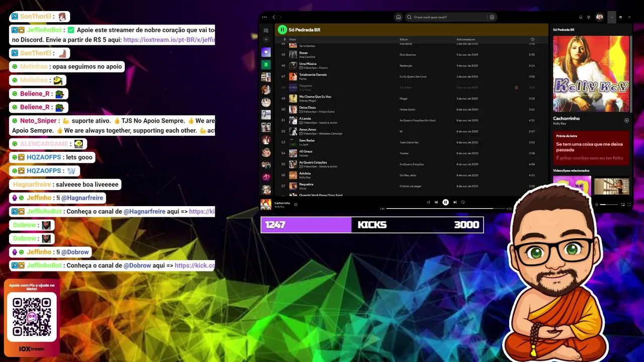The image size is (644, 362).
Task: Pause the Só Pedrada BR playlist via the green button
Action: point(282,30)
